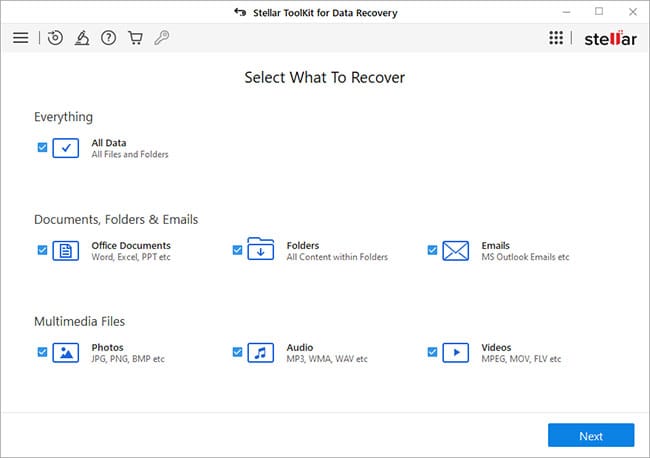Click the Stellar logo
Image resolution: width=650 pixels, height=458 pixels.
tap(609, 38)
